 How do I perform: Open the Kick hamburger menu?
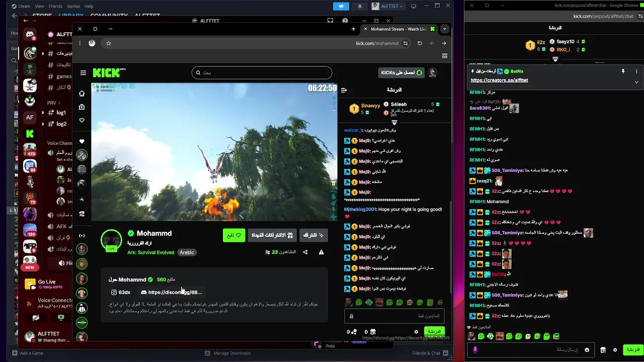[83, 73]
